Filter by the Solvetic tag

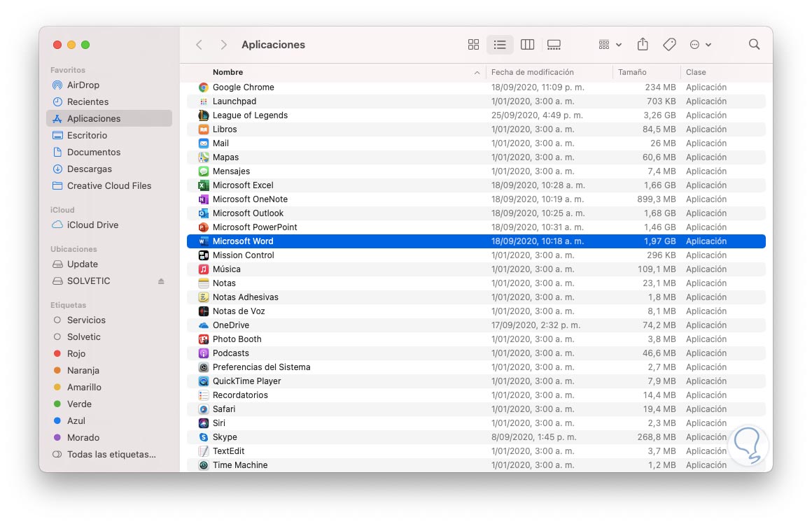(109, 337)
